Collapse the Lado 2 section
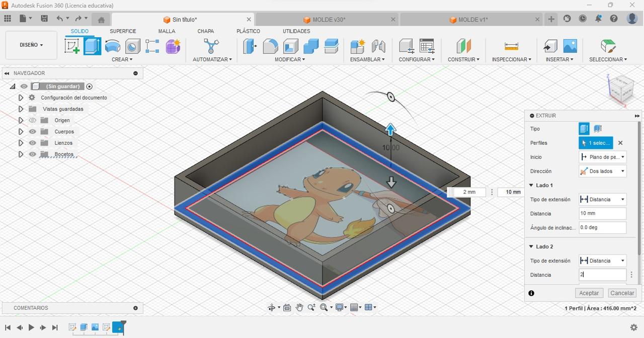 click(x=531, y=246)
